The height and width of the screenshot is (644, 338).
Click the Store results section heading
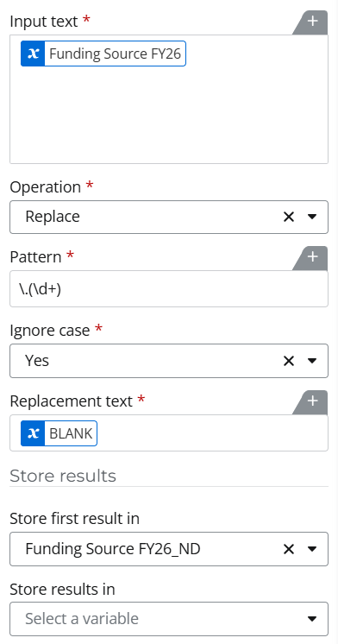pos(63,476)
